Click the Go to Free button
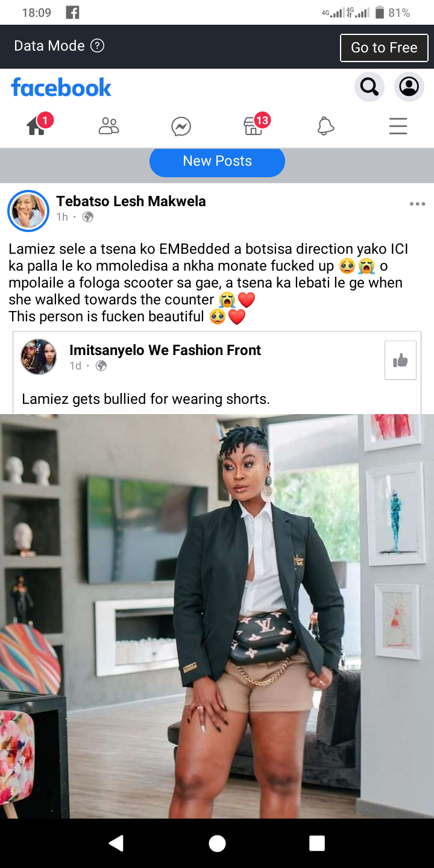 pos(384,48)
